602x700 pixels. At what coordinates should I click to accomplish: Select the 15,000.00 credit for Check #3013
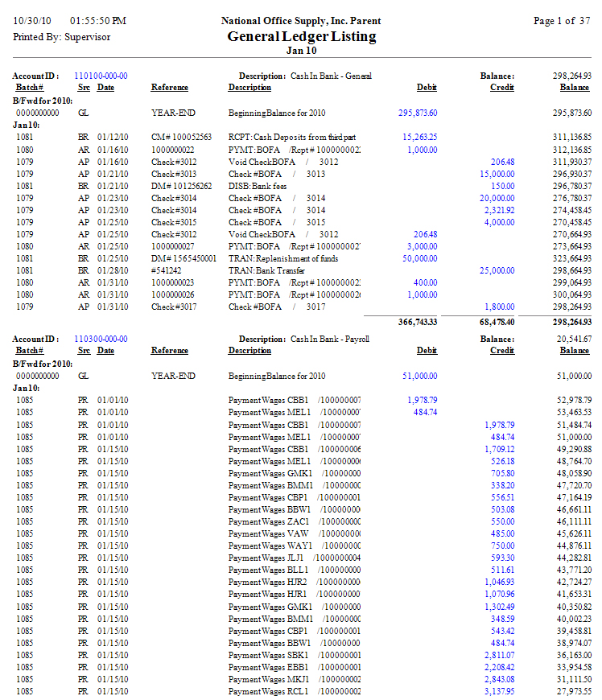pyautogui.click(x=497, y=174)
